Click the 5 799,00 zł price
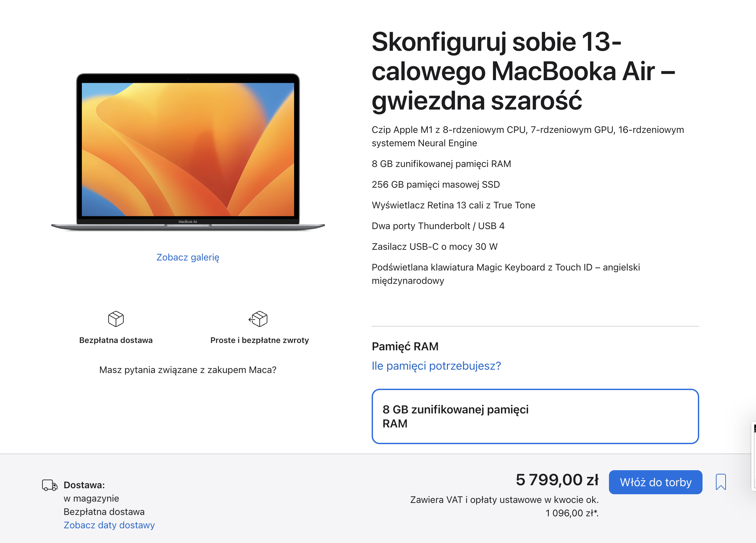 [557, 480]
